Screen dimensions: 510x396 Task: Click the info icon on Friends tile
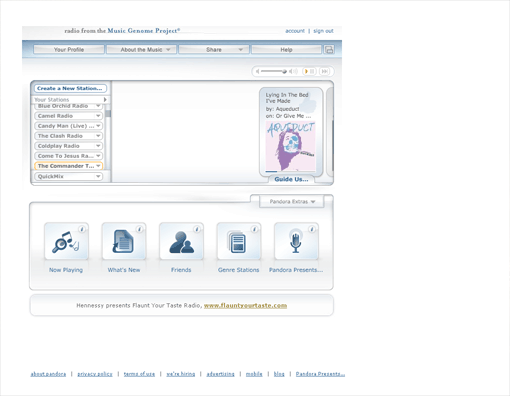coord(197,229)
